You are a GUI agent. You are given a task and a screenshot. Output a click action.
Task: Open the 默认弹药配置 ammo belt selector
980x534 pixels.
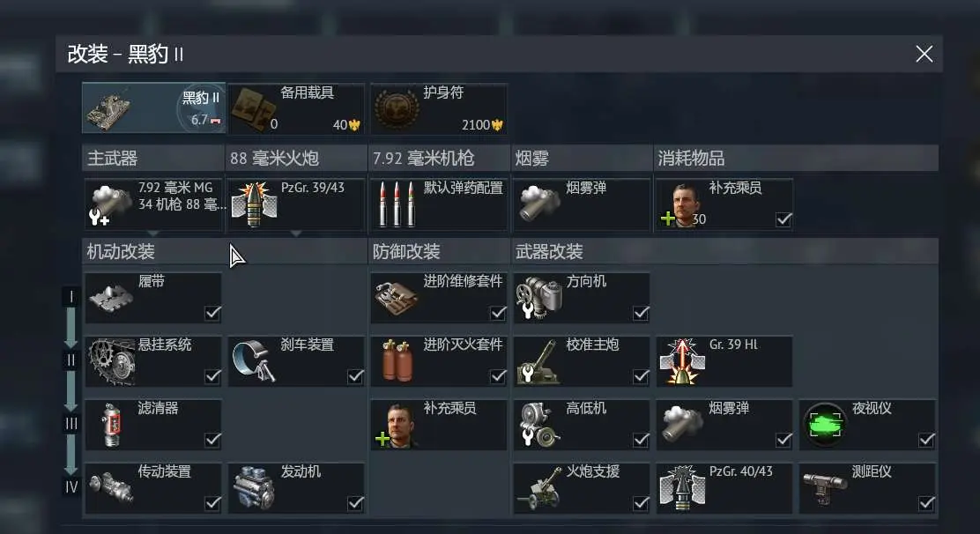(439, 204)
